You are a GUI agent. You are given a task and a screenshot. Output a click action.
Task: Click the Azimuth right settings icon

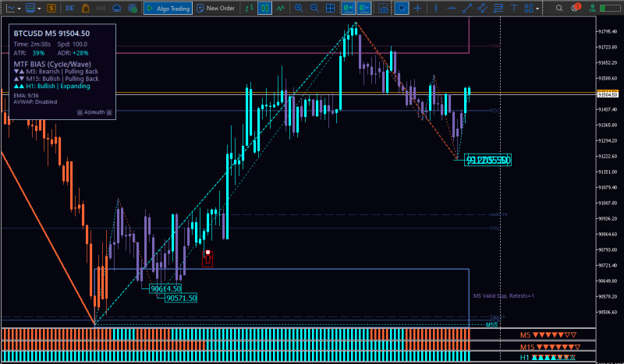tap(109, 112)
